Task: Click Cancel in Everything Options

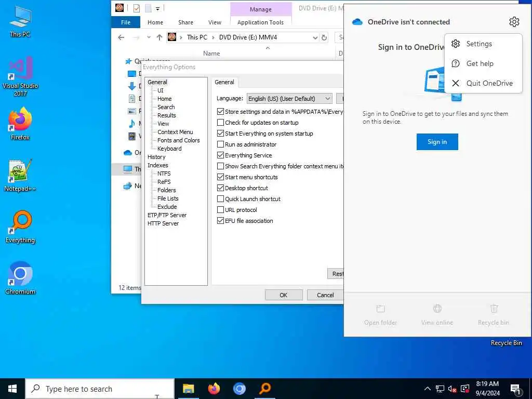Action: [325, 295]
